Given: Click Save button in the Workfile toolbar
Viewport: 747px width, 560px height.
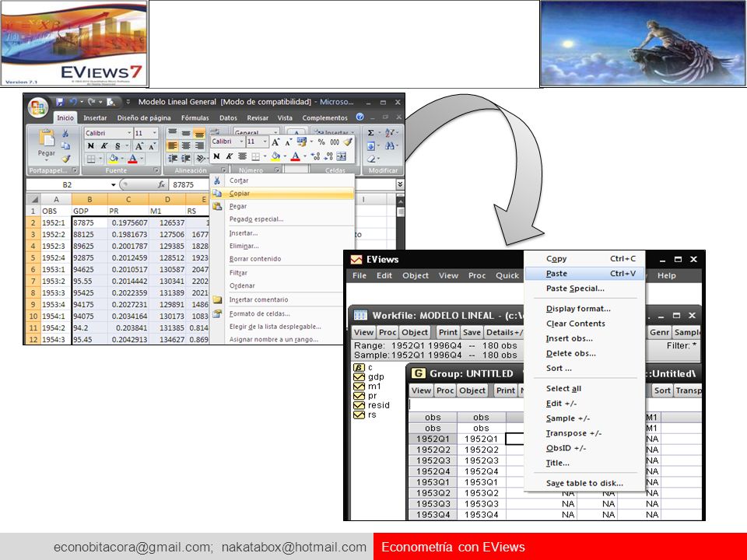Looking at the screenshot, I should click(x=472, y=332).
